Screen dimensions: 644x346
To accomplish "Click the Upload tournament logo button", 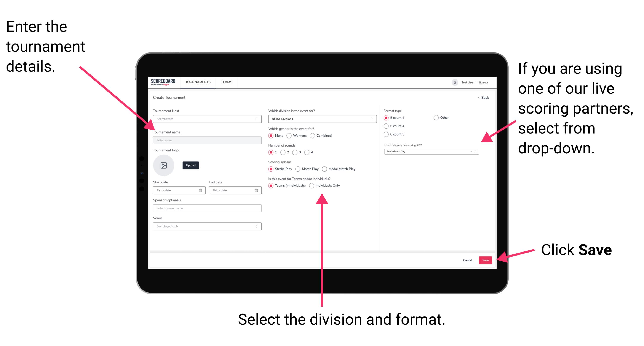I will click(x=190, y=165).
